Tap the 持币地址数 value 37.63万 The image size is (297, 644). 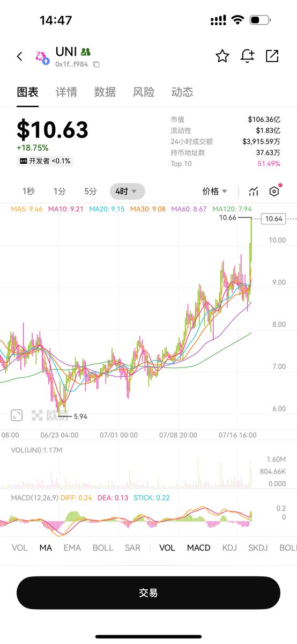click(x=268, y=152)
